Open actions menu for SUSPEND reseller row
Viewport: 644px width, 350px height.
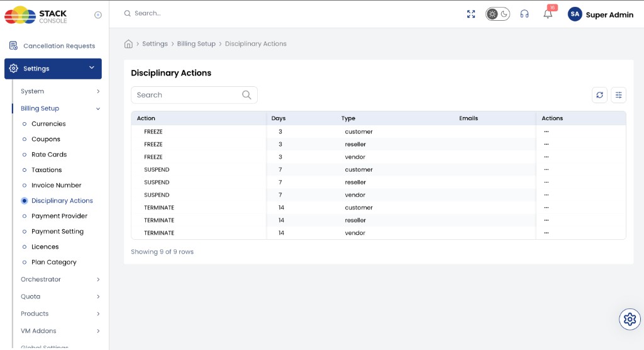coord(547,182)
